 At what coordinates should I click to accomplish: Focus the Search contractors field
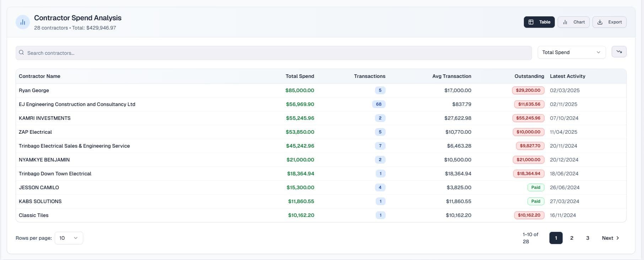click(274, 53)
